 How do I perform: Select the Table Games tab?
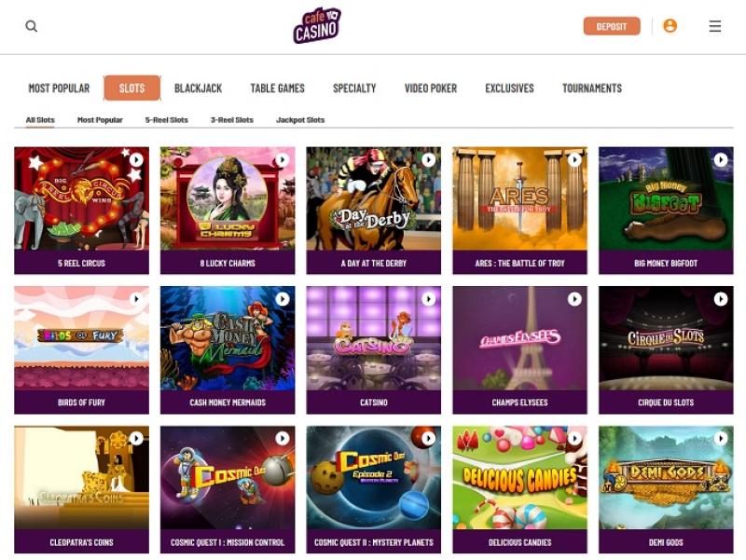coord(277,89)
